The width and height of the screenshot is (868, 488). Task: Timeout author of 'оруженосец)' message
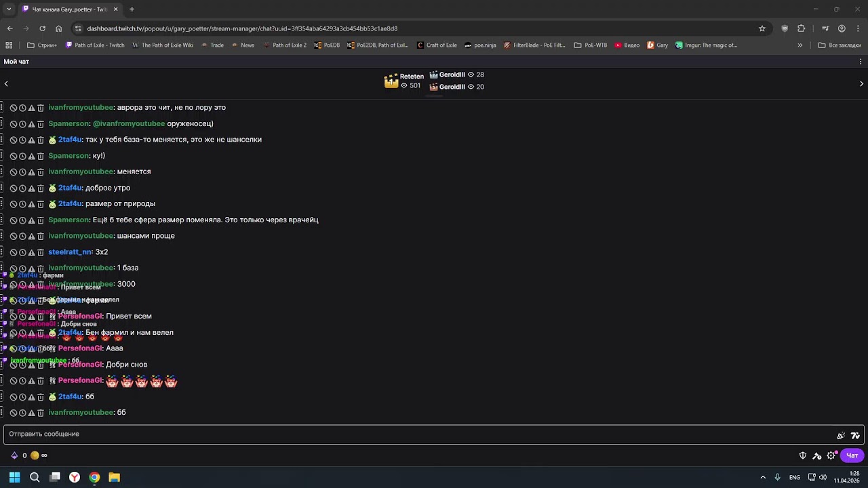click(22, 124)
